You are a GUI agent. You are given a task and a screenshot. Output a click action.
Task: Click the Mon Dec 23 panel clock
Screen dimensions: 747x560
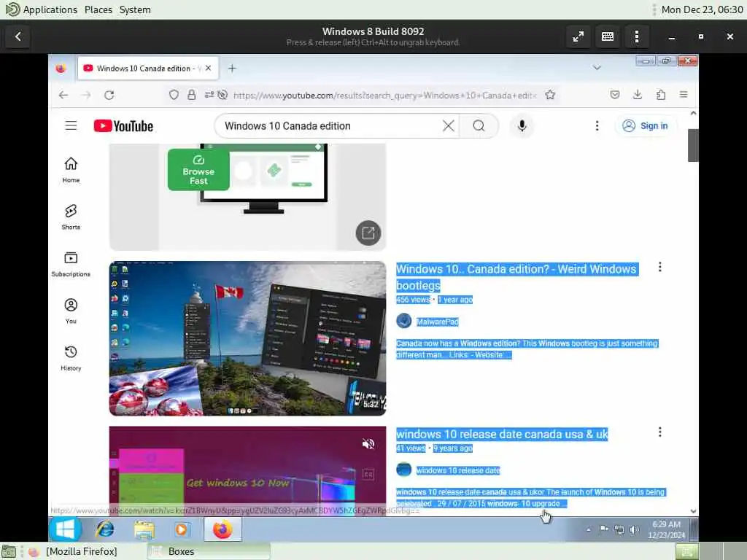(x=703, y=9)
